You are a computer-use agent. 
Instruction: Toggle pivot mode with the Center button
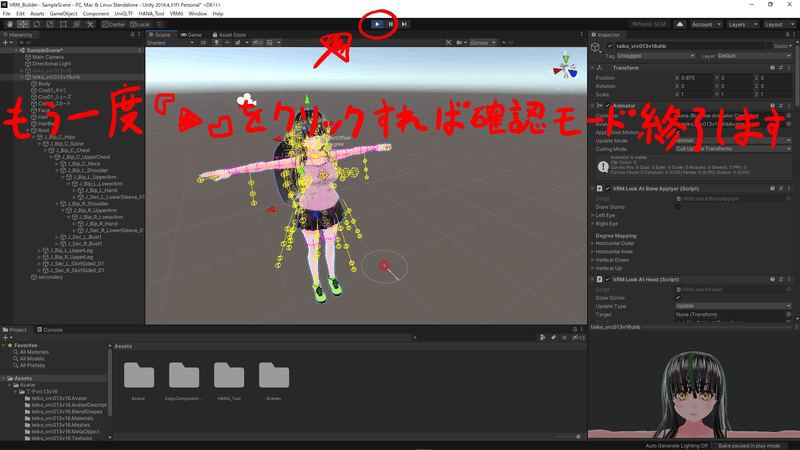click(114, 24)
